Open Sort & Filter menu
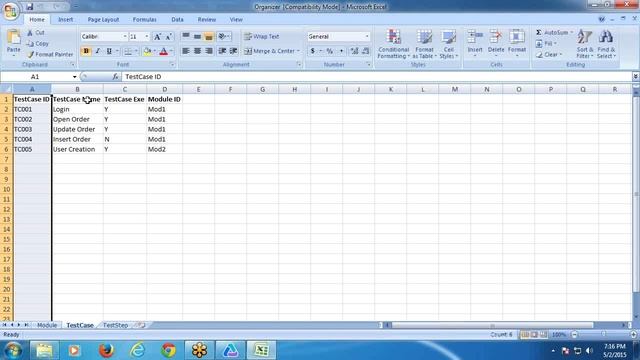The width and height of the screenshot is (640, 360). coord(584,44)
